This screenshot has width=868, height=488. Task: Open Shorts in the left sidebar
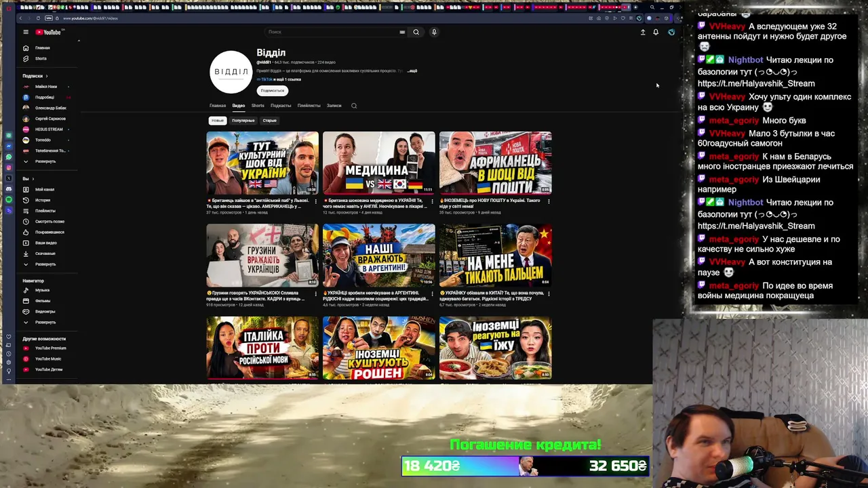coord(41,58)
